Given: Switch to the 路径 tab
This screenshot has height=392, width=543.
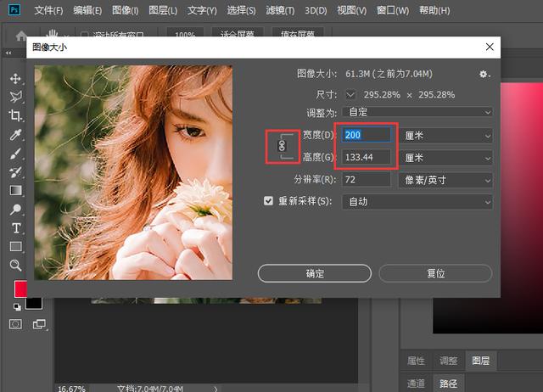Looking at the screenshot, I should pos(446,384).
